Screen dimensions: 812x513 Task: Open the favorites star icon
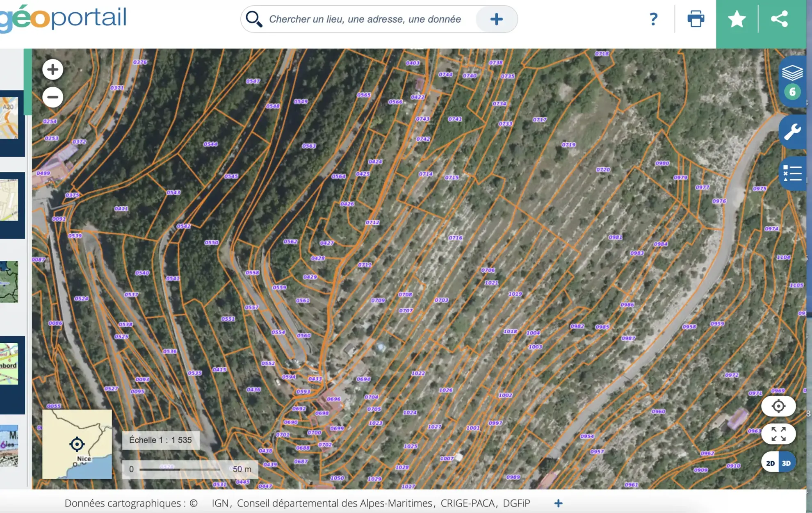[x=737, y=19]
